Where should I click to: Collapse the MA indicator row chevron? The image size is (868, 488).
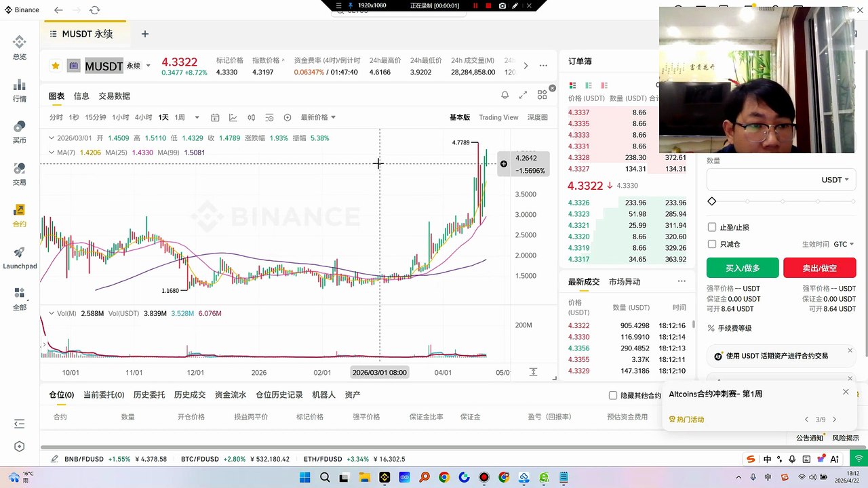tap(52, 152)
